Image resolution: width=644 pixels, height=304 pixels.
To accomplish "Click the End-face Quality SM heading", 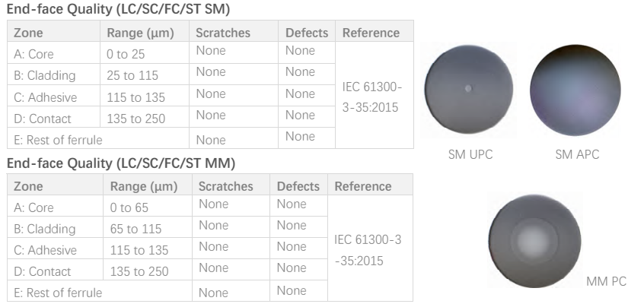I will (118, 9).
